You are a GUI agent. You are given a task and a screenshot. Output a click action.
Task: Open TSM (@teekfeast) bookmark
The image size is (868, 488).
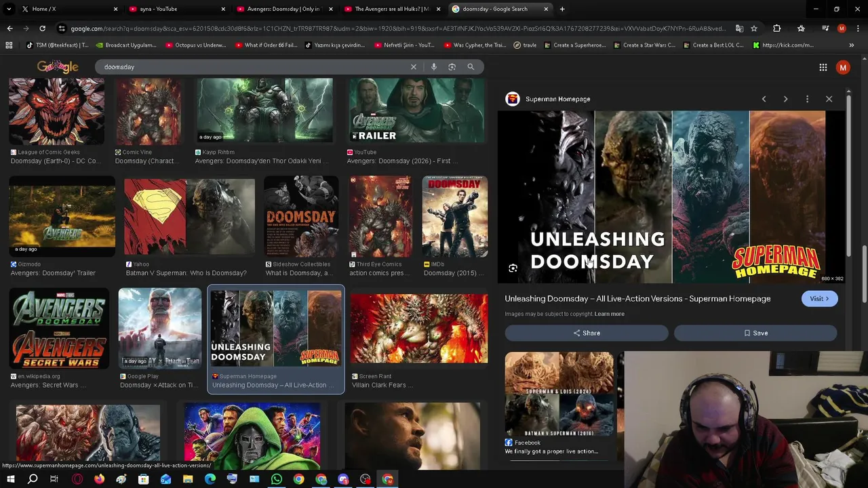coord(57,45)
